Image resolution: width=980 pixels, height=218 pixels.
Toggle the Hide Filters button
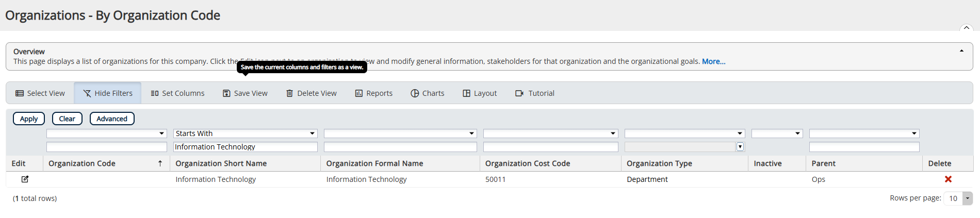(108, 93)
